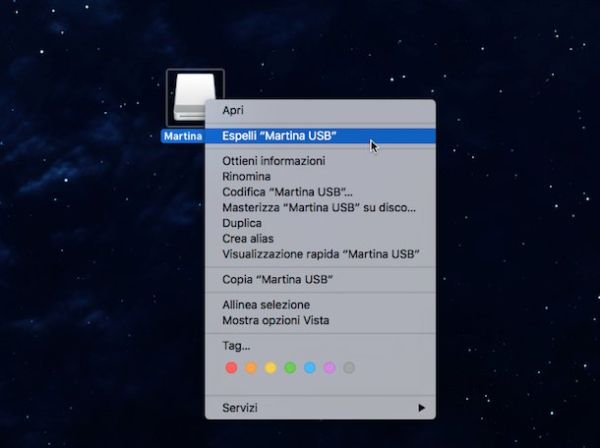This screenshot has height=448, width=600.
Task: Select Allinea selezione option
Action: pyautogui.click(x=320, y=305)
